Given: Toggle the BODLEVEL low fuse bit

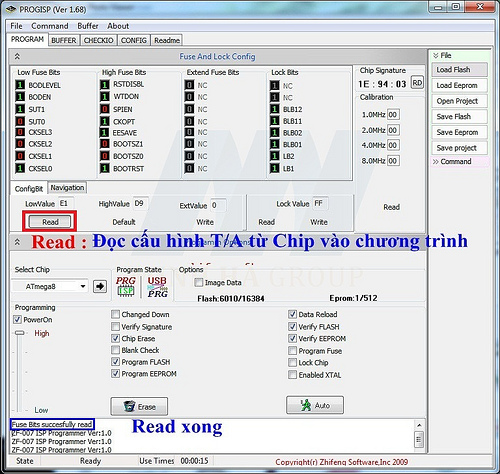Looking at the screenshot, I should click(20, 85).
